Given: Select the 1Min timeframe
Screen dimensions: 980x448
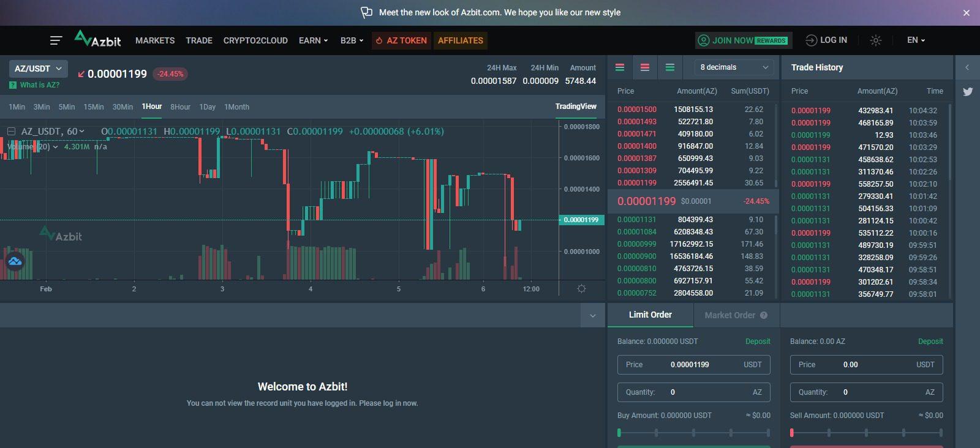Looking at the screenshot, I should [17, 106].
